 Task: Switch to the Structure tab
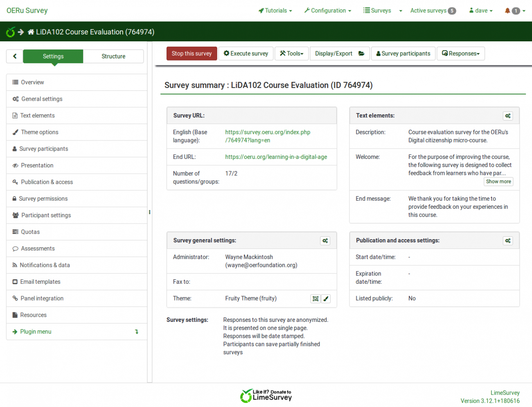tap(113, 56)
